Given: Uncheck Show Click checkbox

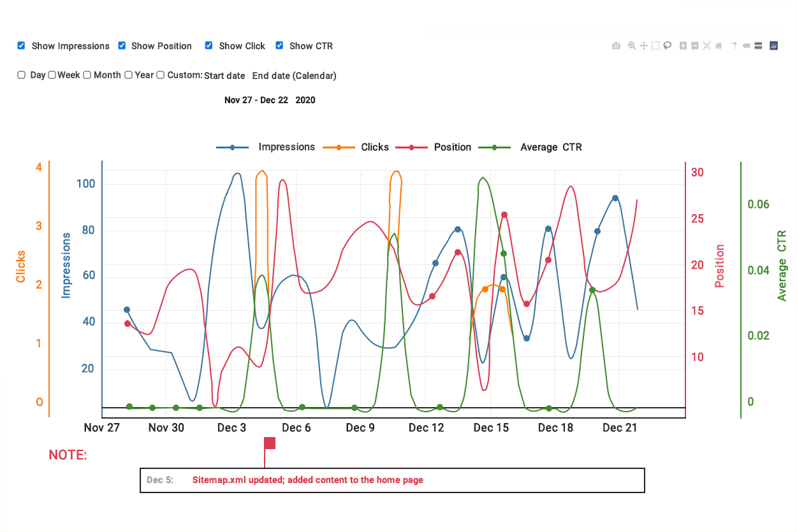Looking at the screenshot, I should coord(208,45).
